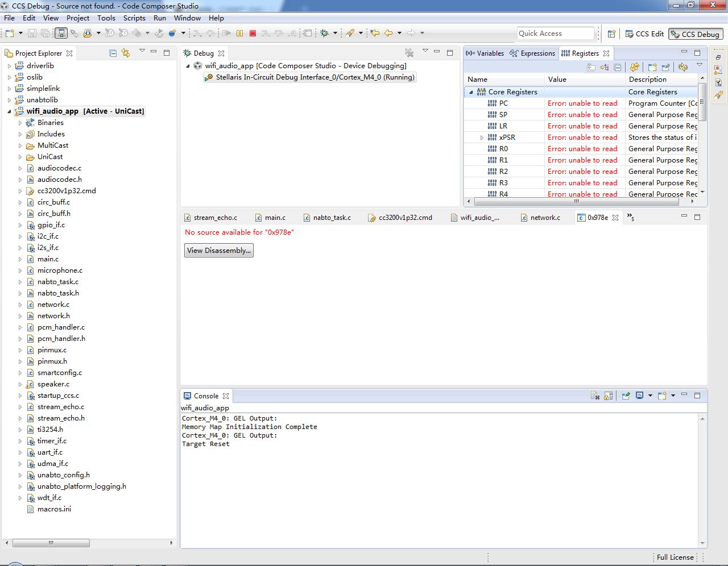
Task: Toggle Link with Editor in Project Explorer
Action: [x=126, y=53]
